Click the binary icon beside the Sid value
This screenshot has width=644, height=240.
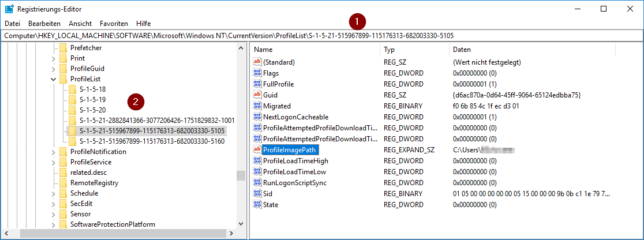(257, 194)
